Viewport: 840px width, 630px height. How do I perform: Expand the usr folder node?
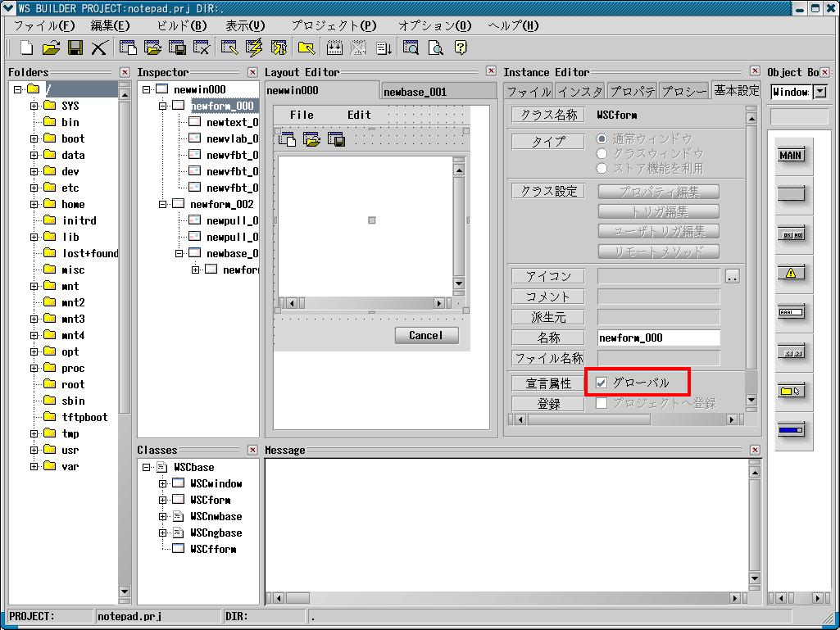pyautogui.click(x=34, y=450)
